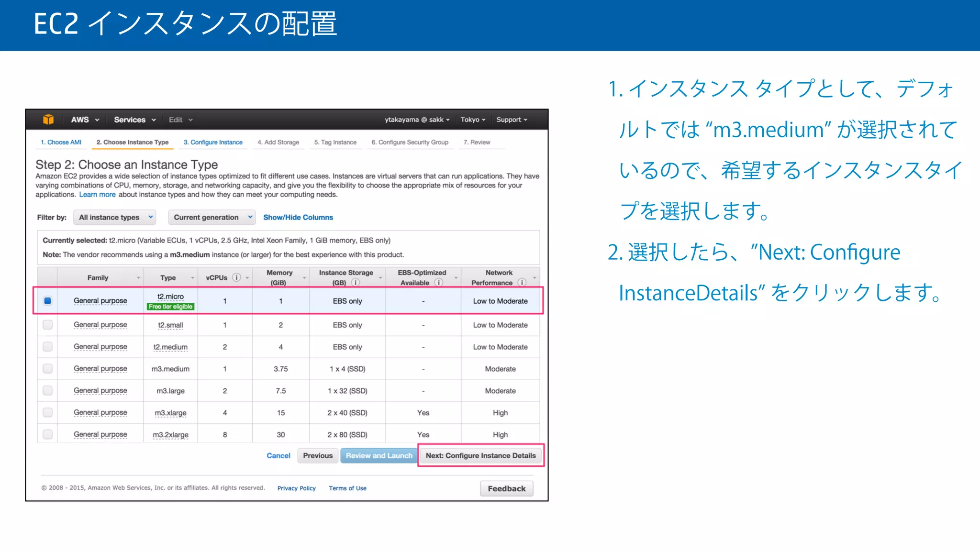980x551 pixels.
Task: Open the EBS-Optimized Available info icon
Action: 438,283
